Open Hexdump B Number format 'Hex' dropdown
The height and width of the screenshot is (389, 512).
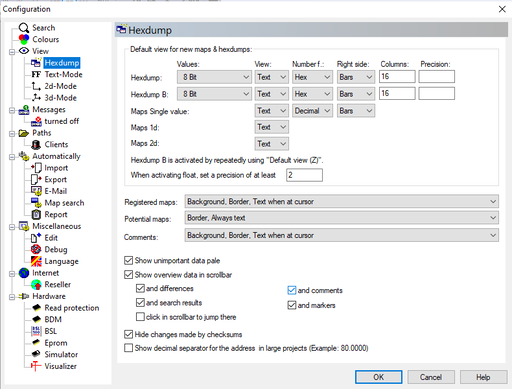tap(312, 94)
